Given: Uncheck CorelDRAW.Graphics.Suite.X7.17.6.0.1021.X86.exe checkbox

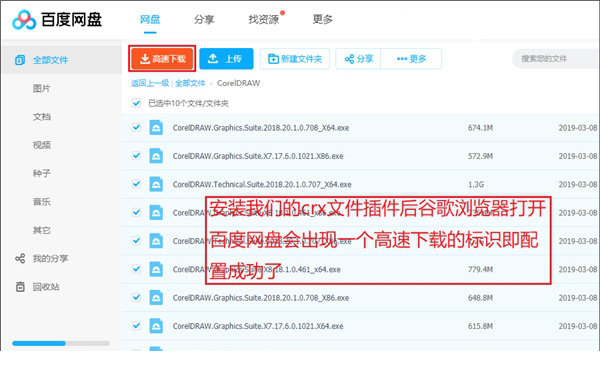Looking at the screenshot, I should pyautogui.click(x=136, y=156).
